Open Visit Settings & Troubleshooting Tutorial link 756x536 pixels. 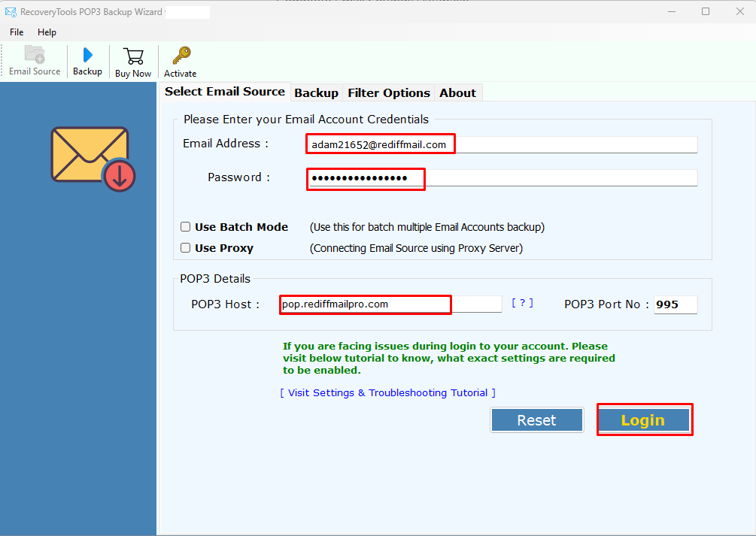pos(387,393)
